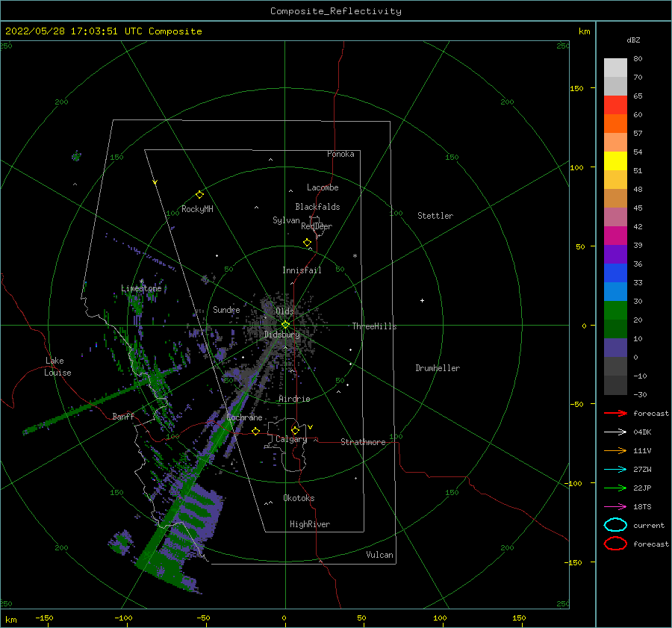Click the Didsbury city label

point(282,335)
